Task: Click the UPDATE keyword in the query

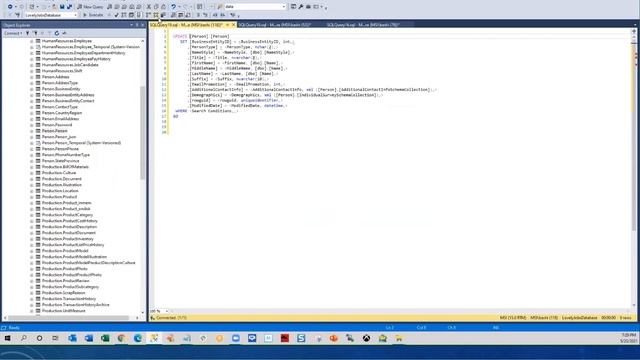Action: [180, 36]
